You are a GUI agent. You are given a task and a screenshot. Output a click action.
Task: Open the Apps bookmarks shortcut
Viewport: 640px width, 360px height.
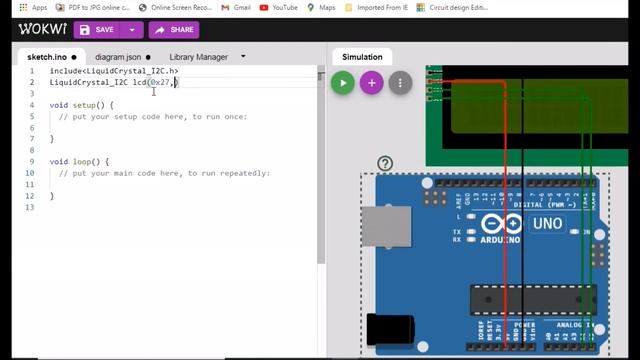click(x=33, y=7)
